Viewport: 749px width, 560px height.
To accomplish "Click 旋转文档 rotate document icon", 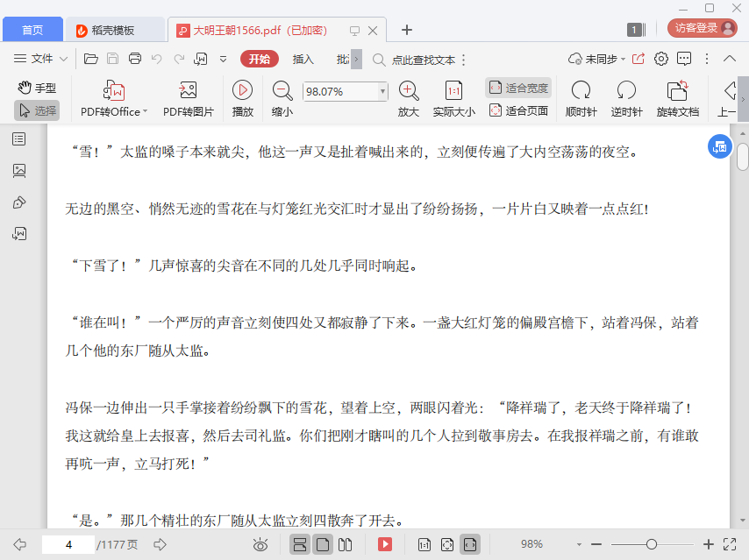I will point(677,89).
